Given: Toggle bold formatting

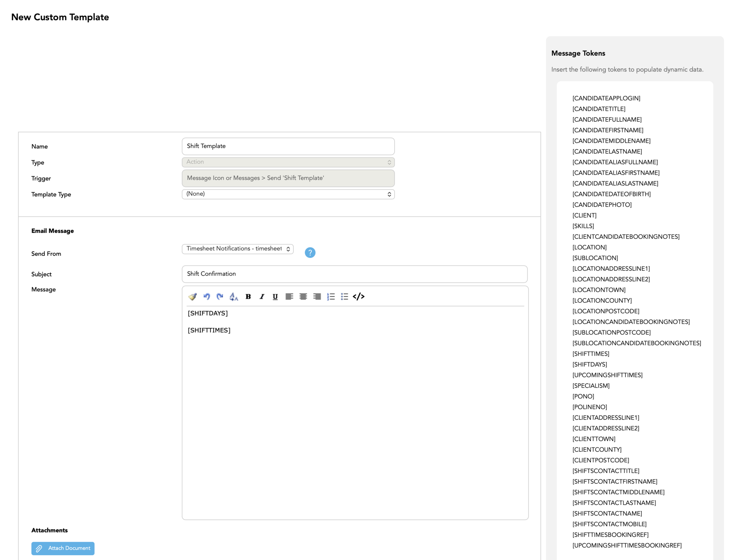Looking at the screenshot, I should [x=248, y=296].
